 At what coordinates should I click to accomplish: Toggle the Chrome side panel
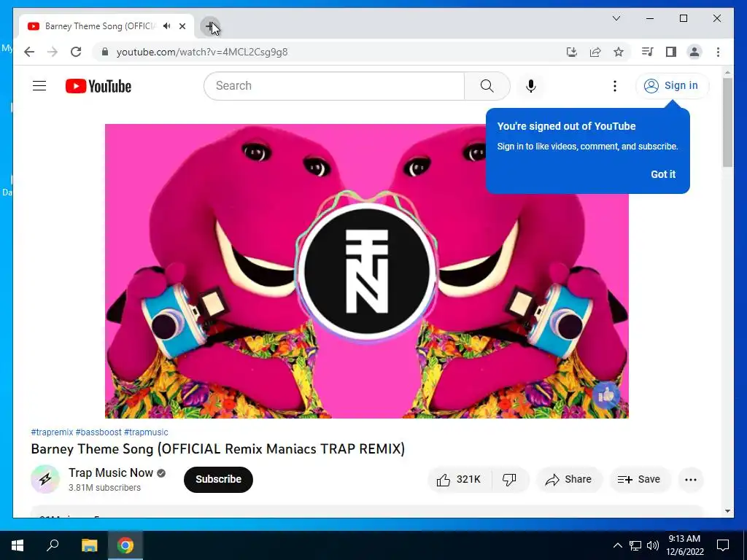point(671,52)
